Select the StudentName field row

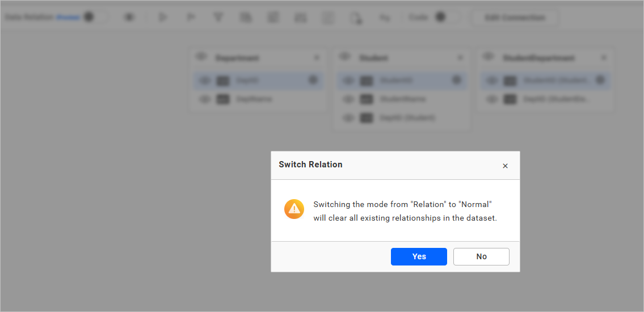coord(402,99)
